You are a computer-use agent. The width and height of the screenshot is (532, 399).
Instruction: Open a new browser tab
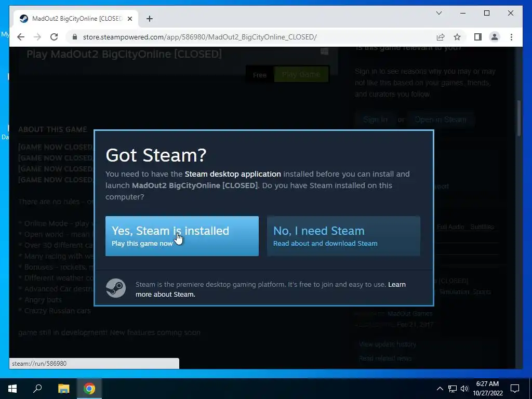[150, 19]
